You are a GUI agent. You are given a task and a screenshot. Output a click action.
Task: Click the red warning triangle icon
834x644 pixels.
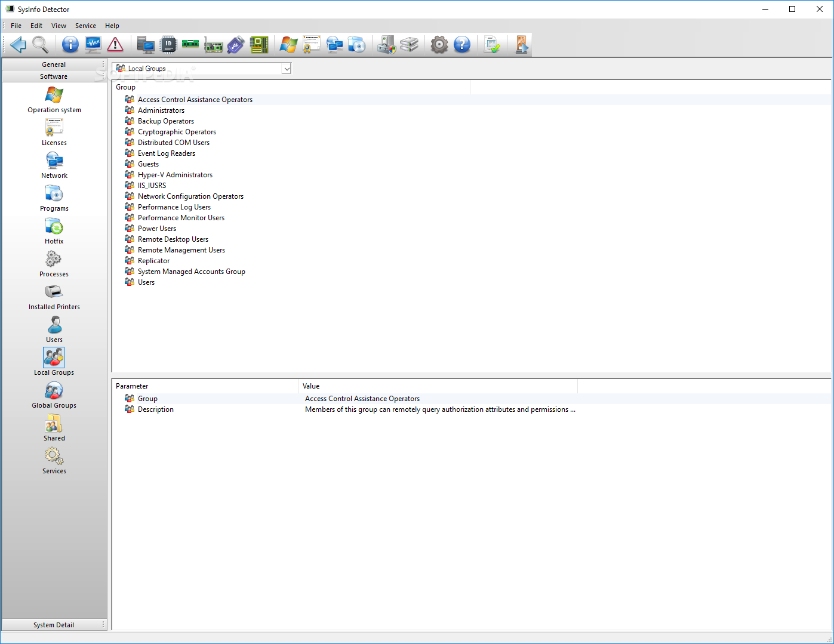[x=115, y=45]
